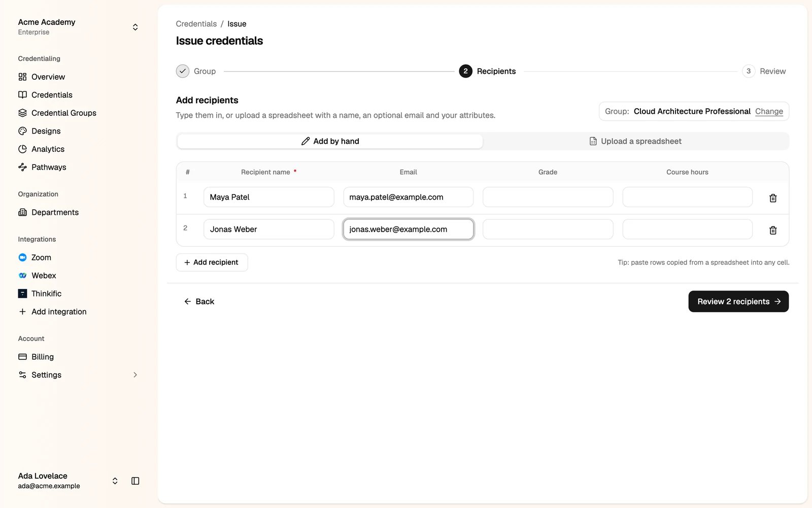Expand the Settings submenu chevron
This screenshot has width=812, height=508.
[x=135, y=375]
